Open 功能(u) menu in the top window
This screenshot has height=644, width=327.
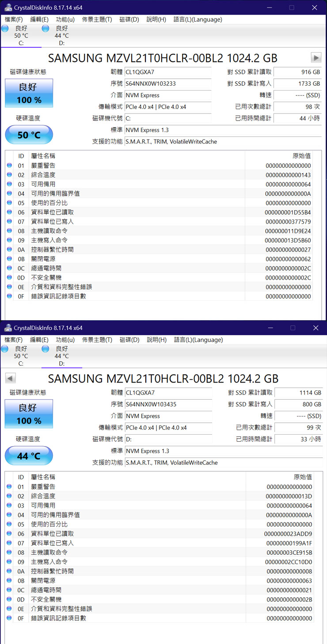(65, 19)
